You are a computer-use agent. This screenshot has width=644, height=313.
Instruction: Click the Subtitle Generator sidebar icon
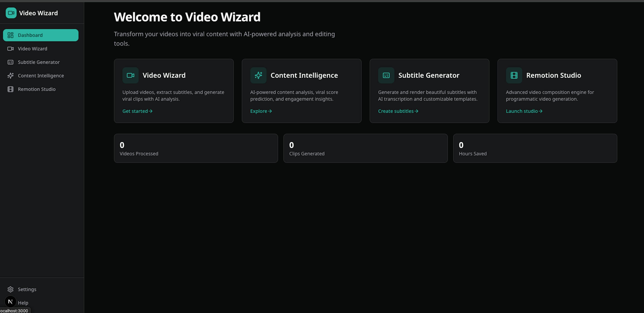coord(10,62)
